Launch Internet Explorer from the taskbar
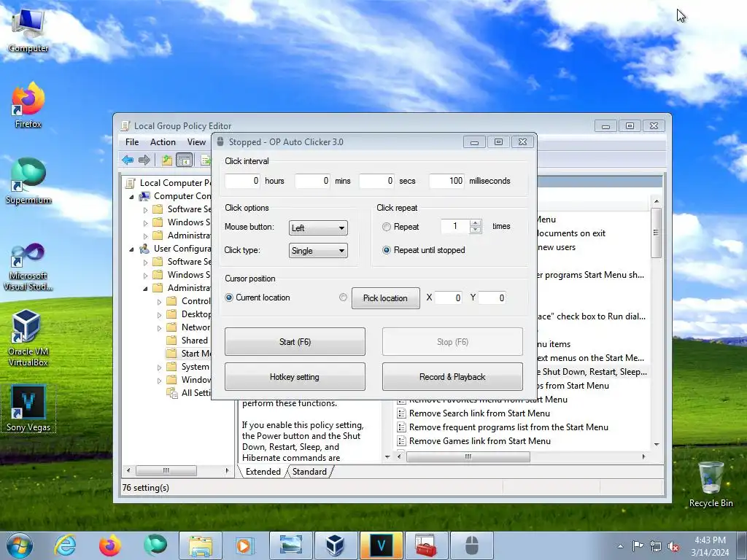This screenshot has width=747, height=560. pyautogui.click(x=65, y=545)
